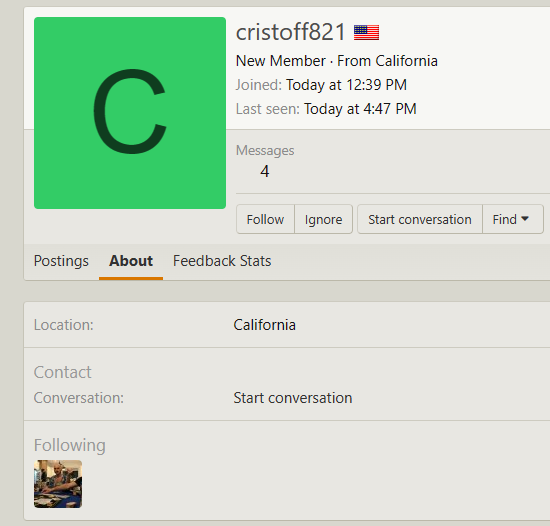Click the Find dropdown arrow caret
Image resolution: width=550 pixels, height=526 pixels.
525,219
